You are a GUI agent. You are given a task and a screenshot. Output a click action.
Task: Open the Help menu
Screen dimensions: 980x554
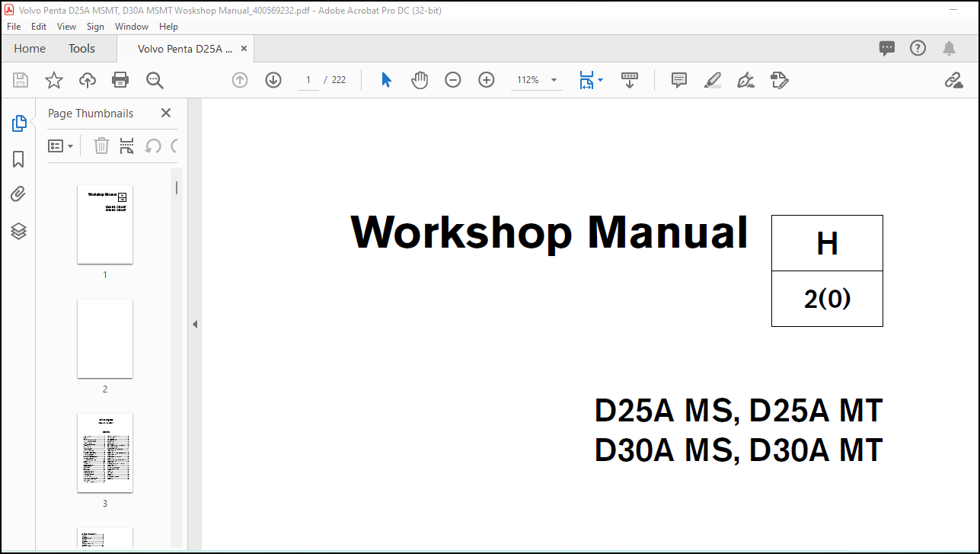(168, 26)
